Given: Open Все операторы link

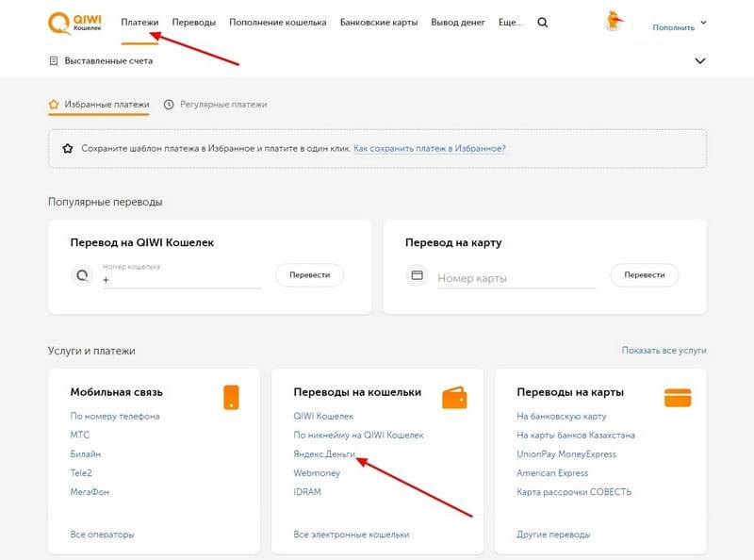Looking at the screenshot, I should (x=102, y=535).
